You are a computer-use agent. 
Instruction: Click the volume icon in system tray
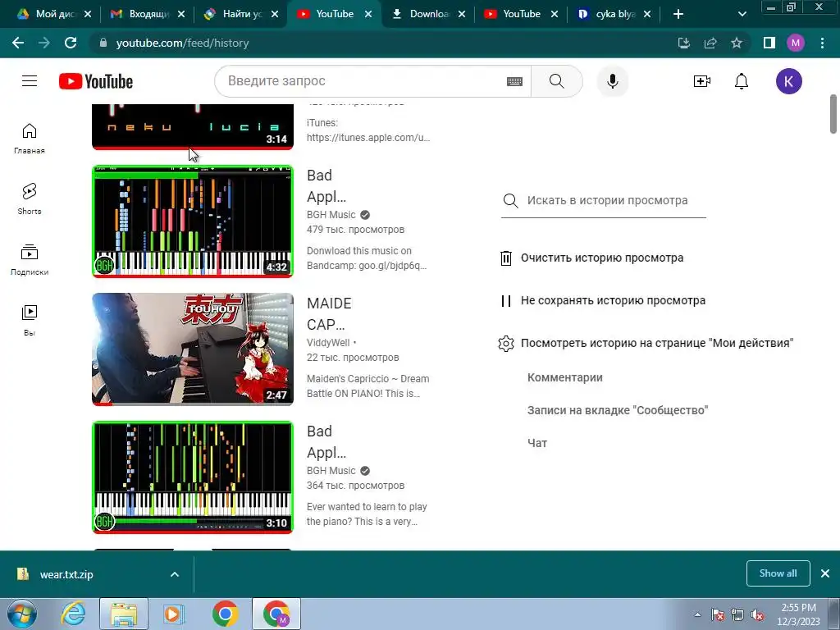(x=757, y=615)
